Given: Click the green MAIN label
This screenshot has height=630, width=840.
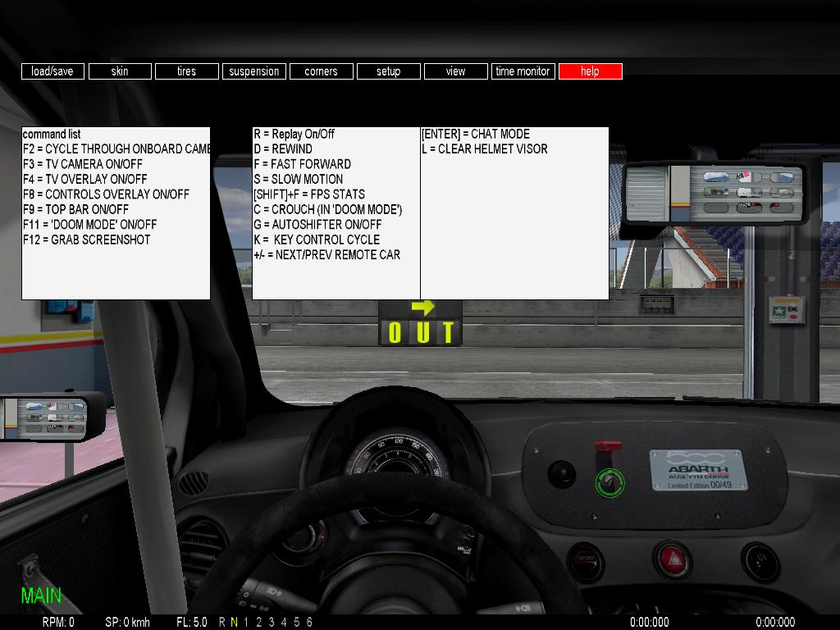Looking at the screenshot, I should tap(41, 596).
